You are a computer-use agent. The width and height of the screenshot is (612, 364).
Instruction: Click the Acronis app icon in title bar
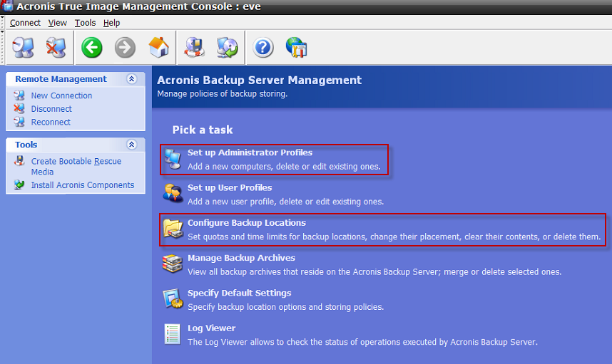pos(7,6)
